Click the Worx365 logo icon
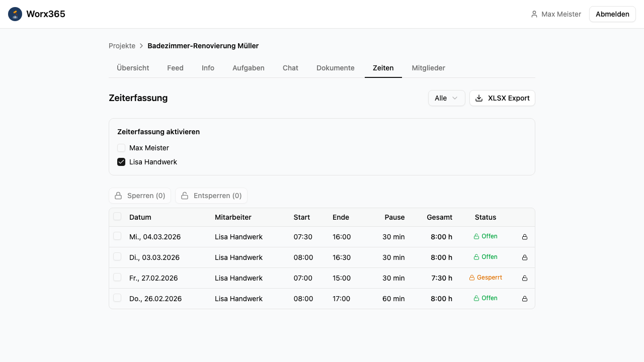 (x=15, y=14)
